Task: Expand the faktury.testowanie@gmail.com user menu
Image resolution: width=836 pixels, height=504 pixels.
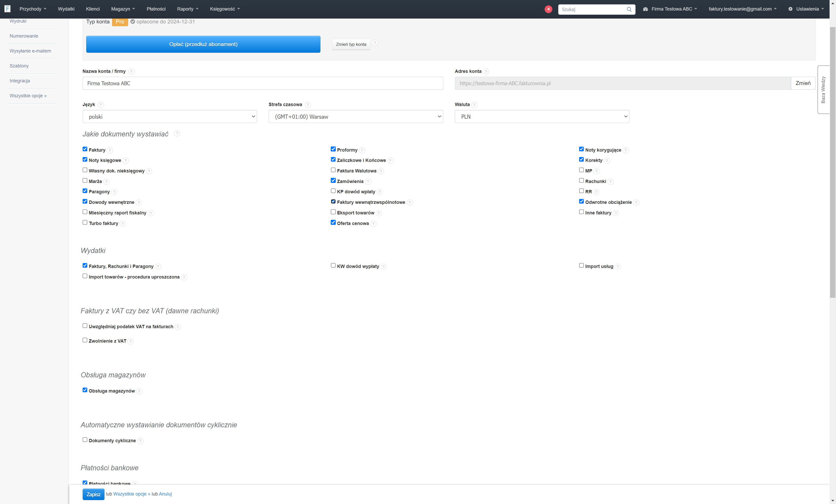Action: tap(742, 9)
